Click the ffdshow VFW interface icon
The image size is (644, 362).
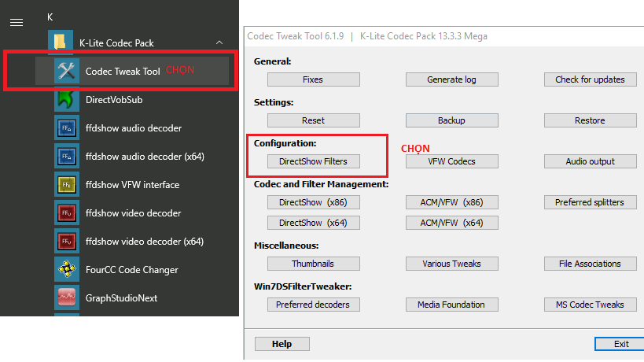pos(67,184)
